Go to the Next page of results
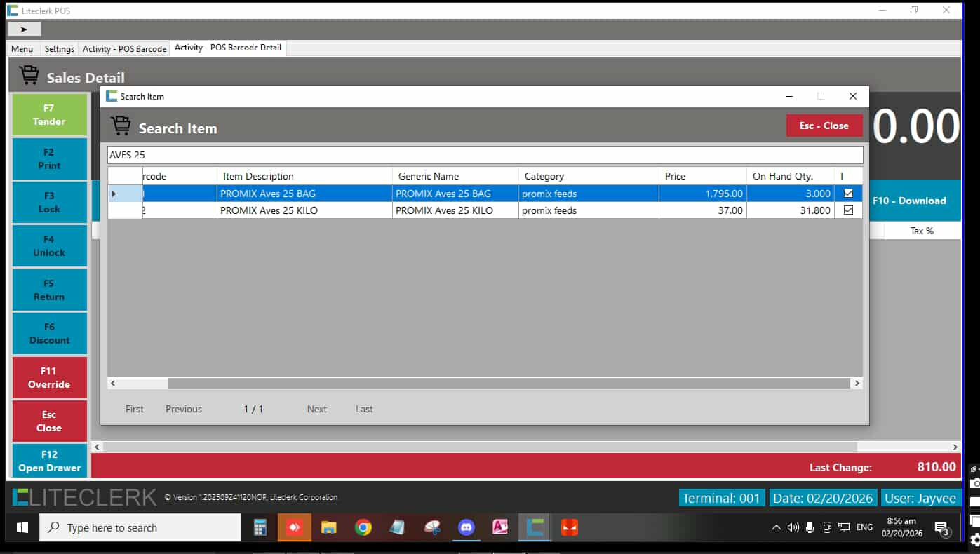This screenshot has height=554, width=980. coord(316,409)
